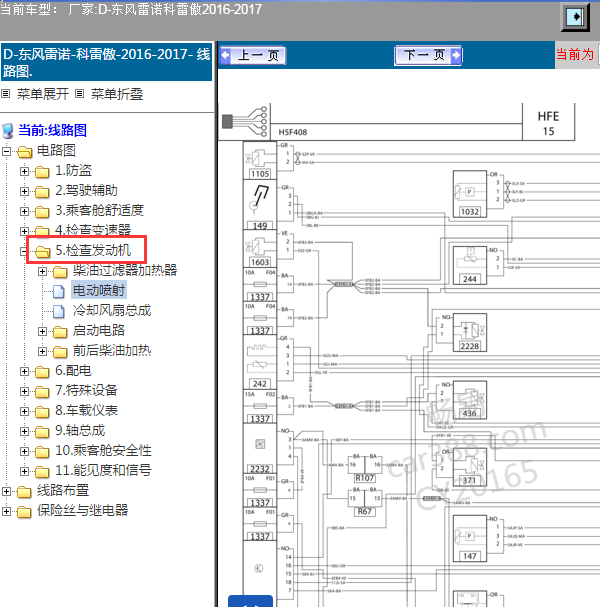Select 线路布置 in the tree
The height and width of the screenshot is (607, 600).
coord(63,491)
